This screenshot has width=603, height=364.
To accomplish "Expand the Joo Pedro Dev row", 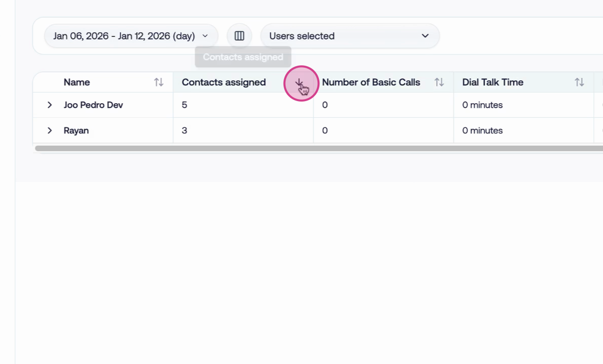I will point(50,105).
